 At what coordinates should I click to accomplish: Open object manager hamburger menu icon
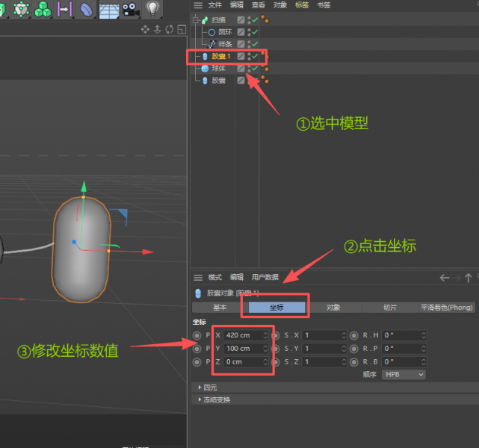198,5
